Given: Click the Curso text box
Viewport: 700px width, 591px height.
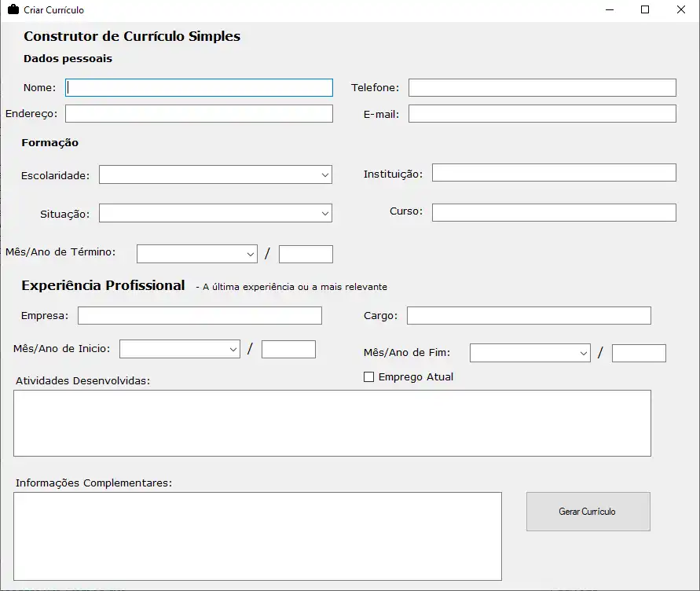Looking at the screenshot, I should [x=554, y=212].
